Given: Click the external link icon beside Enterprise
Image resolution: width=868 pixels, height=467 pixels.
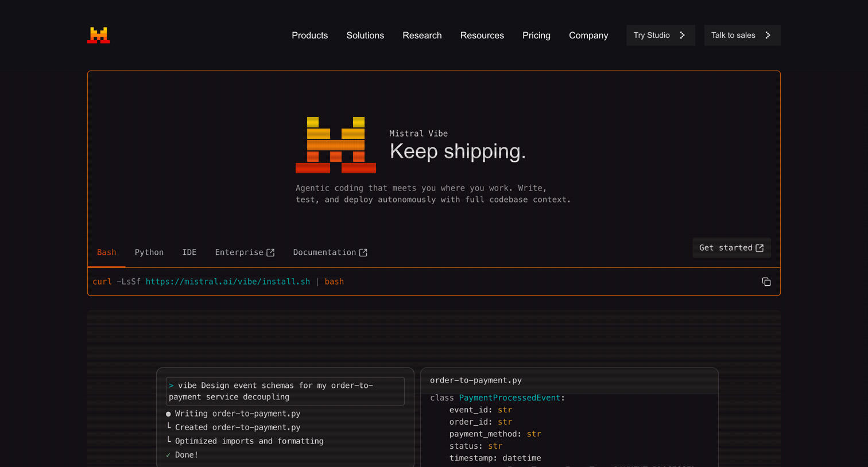Looking at the screenshot, I should [270, 252].
